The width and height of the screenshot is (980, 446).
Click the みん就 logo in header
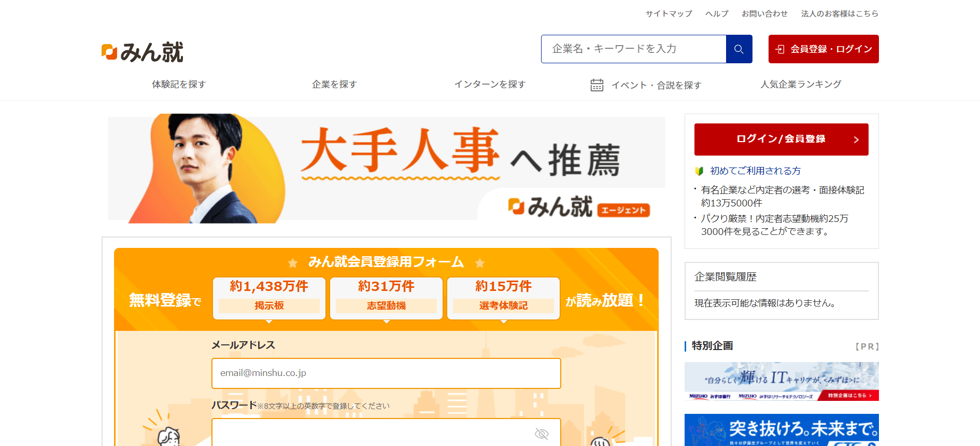(143, 52)
